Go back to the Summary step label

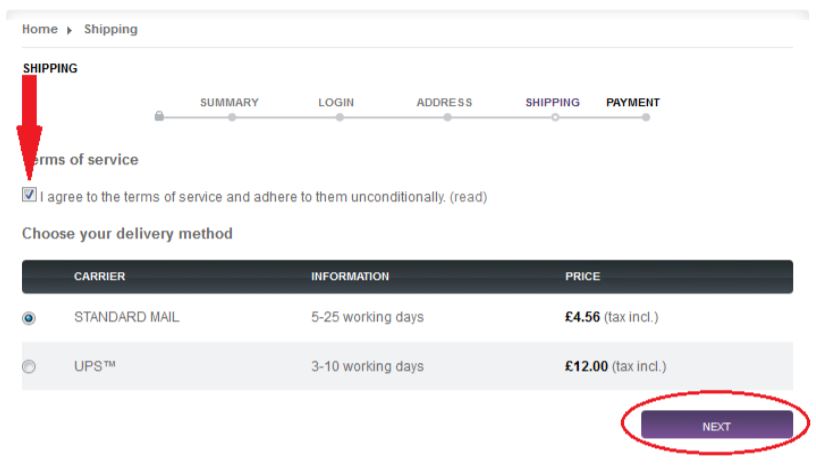(x=229, y=102)
